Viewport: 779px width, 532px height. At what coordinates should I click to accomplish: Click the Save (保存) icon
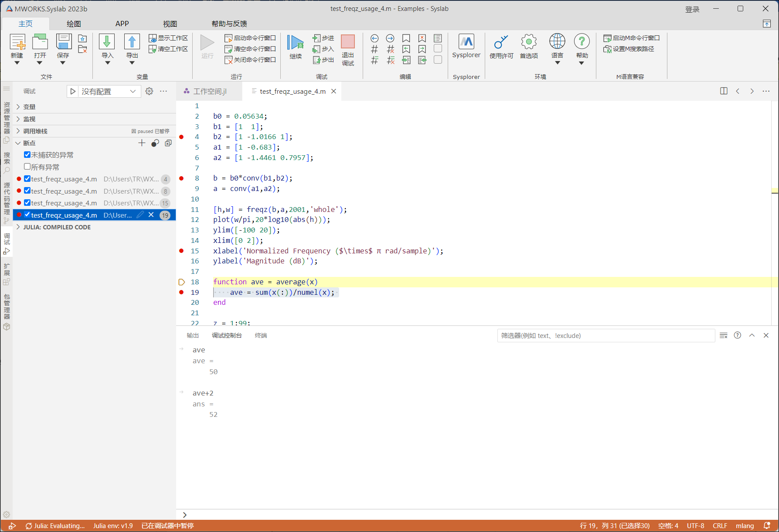tap(63, 42)
